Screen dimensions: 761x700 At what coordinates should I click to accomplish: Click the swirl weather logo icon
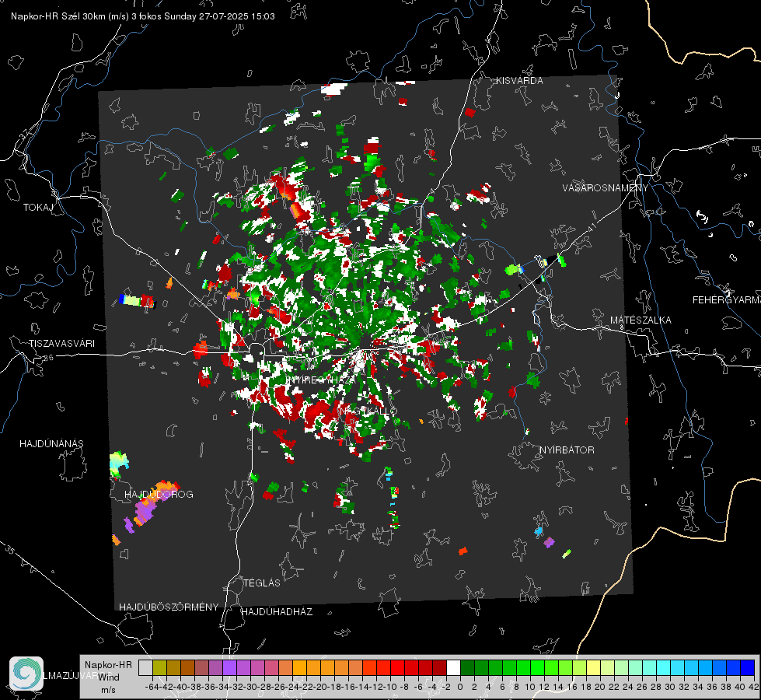coord(26,674)
